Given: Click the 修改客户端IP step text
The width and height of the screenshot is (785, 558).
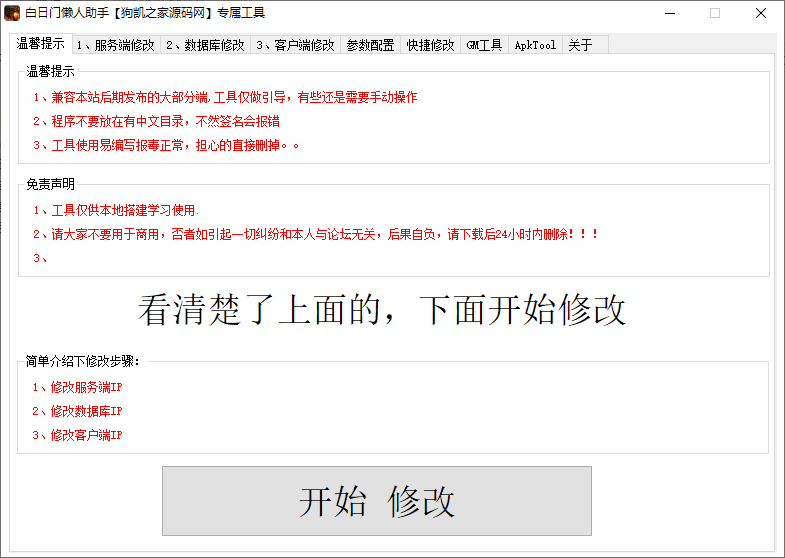Looking at the screenshot, I should [x=77, y=435].
